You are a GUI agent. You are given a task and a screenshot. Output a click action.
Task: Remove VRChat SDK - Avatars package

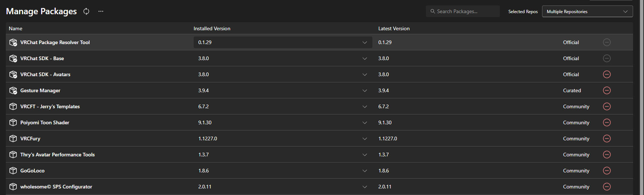point(607,74)
